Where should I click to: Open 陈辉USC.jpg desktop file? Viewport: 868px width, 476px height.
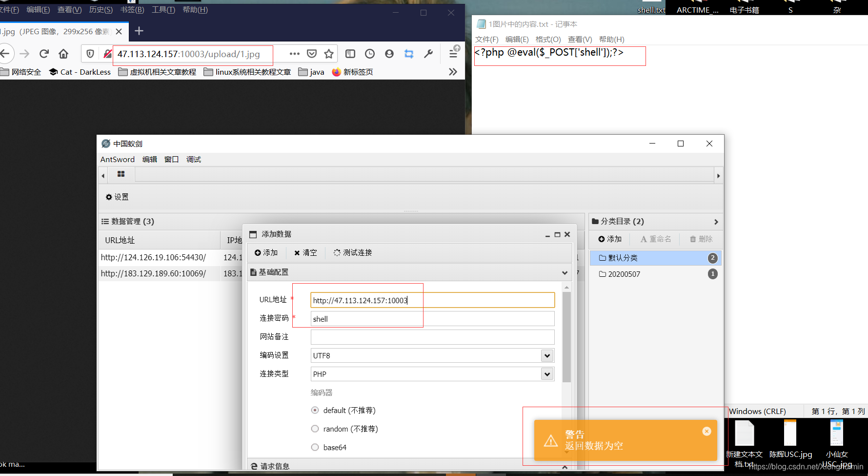[x=790, y=439]
